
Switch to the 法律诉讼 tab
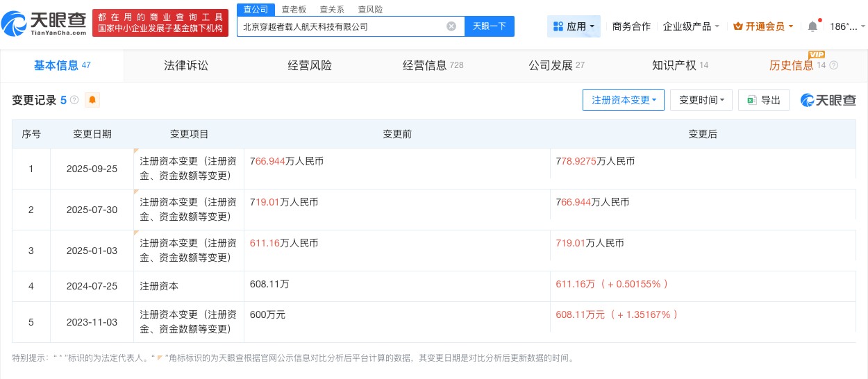(185, 66)
